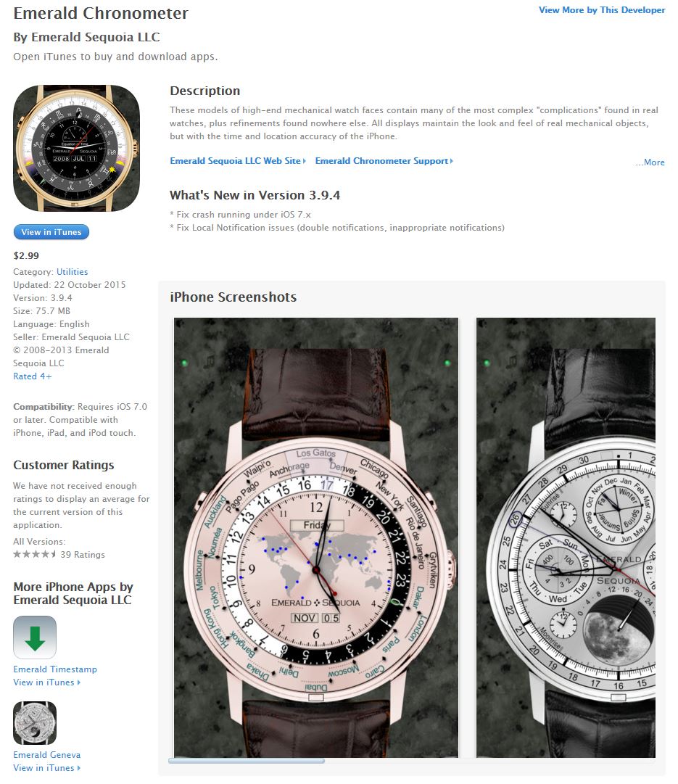This screenshot has height=784, width=678.
Task: View the silver moon phase watch screenshot
Action: point(566,537)
